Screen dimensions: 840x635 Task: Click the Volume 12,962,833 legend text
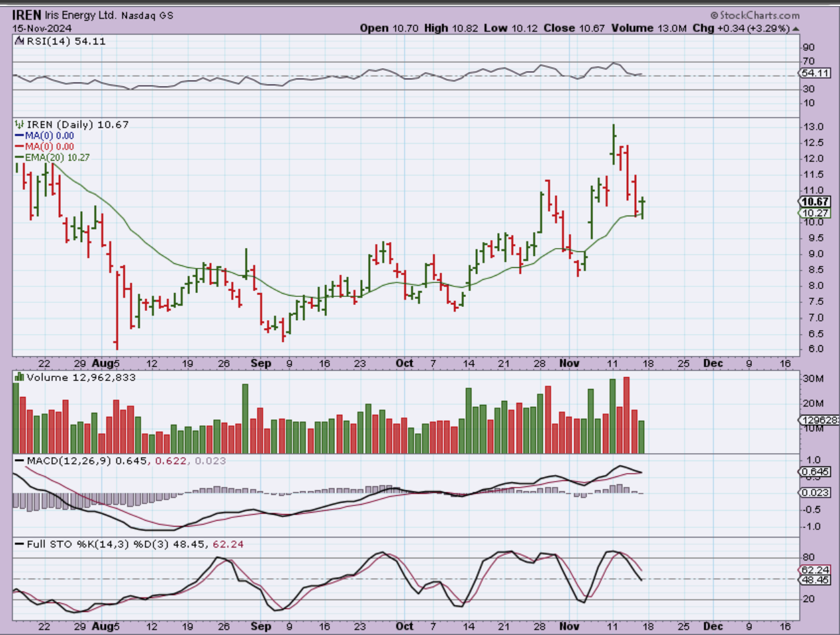(x=81, y=377)
